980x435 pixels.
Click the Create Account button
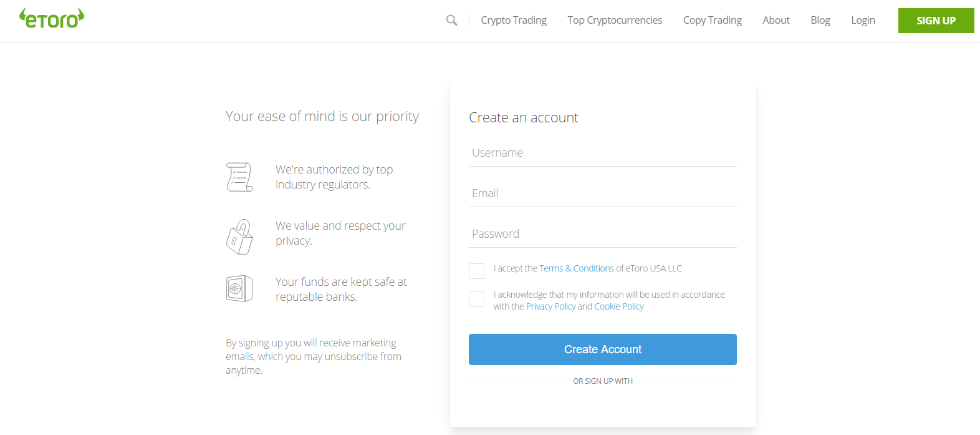tap(602, 349)
